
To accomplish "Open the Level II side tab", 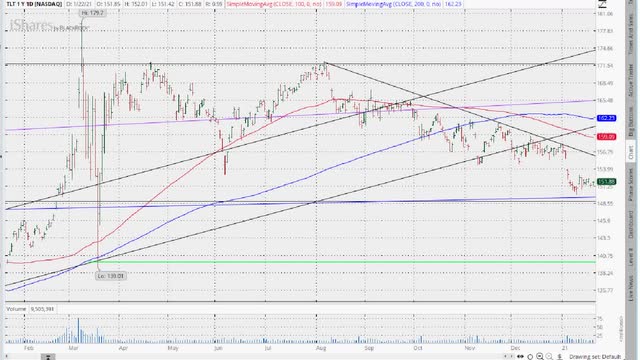I will point(631,258).
